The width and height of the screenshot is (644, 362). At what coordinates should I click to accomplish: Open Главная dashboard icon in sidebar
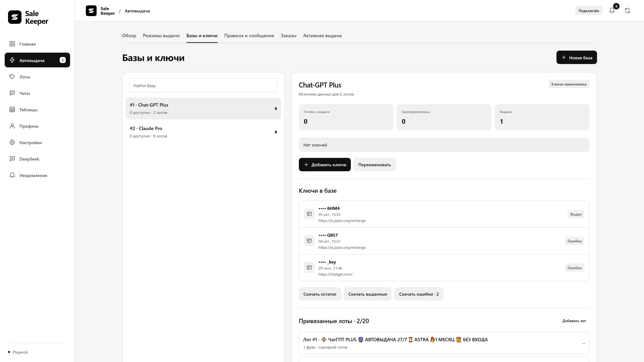[12, 44]
